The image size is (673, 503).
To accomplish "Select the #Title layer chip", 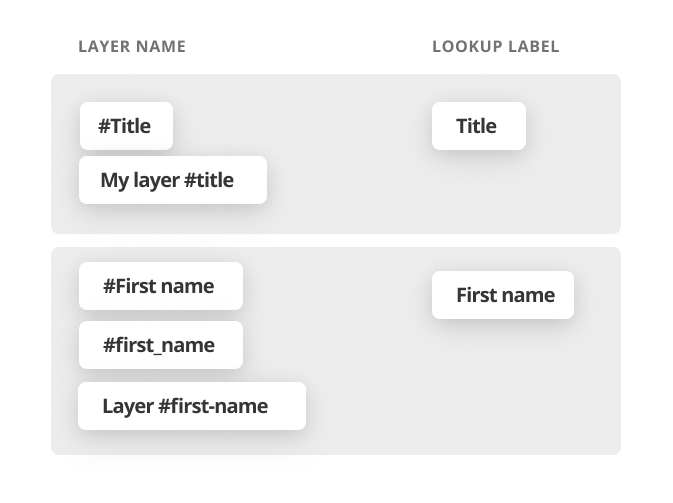I will 126,126.
